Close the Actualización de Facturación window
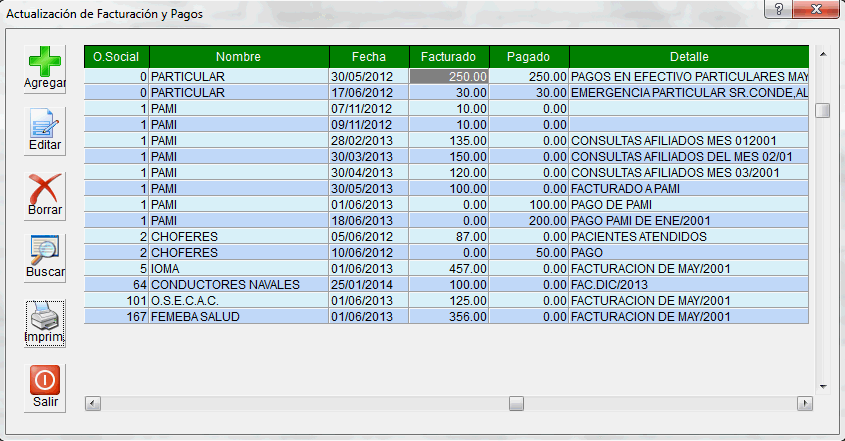Image resolution: width=845 pixels, height=441 pixels. 816,9
